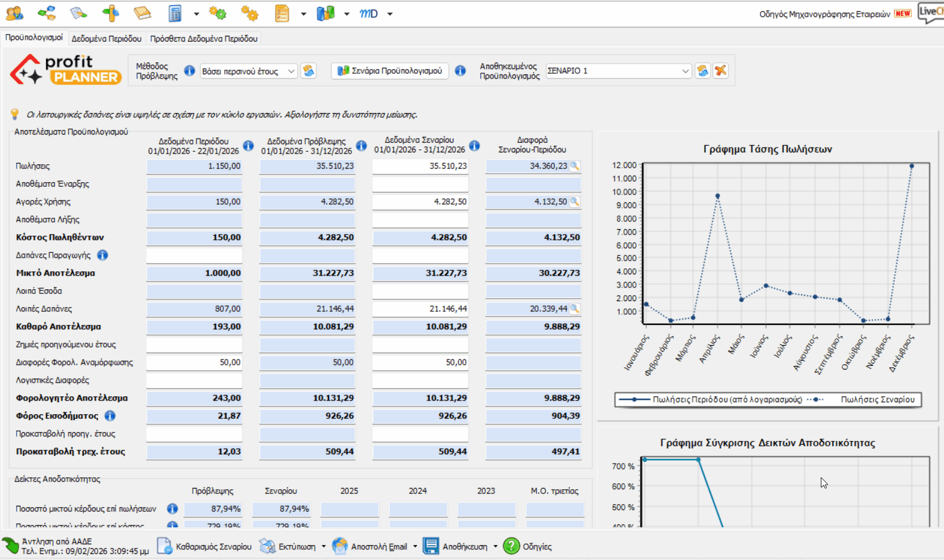944x560 pixels.
Task: Click the delete saved budget X icon
Action: point(720,71)
